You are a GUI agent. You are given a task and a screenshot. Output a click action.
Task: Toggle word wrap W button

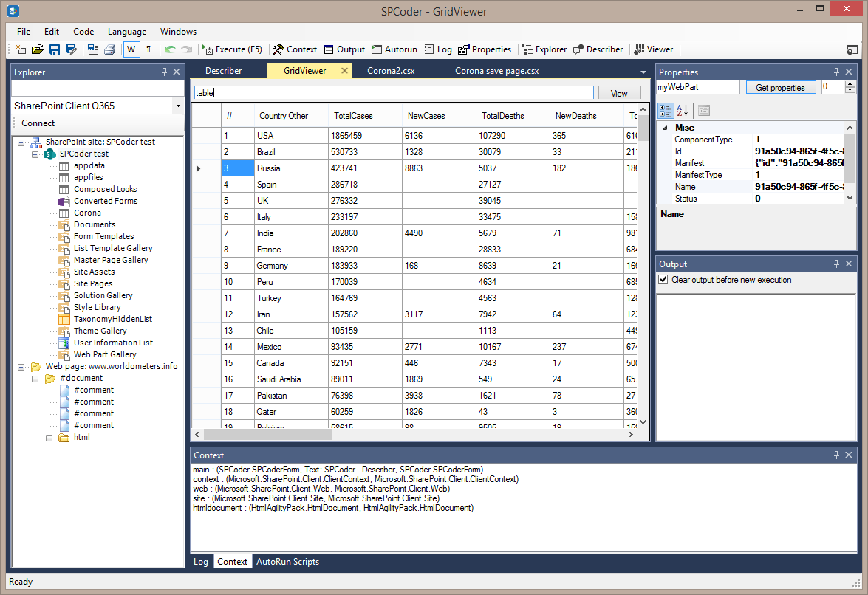[x=131, y=49]
